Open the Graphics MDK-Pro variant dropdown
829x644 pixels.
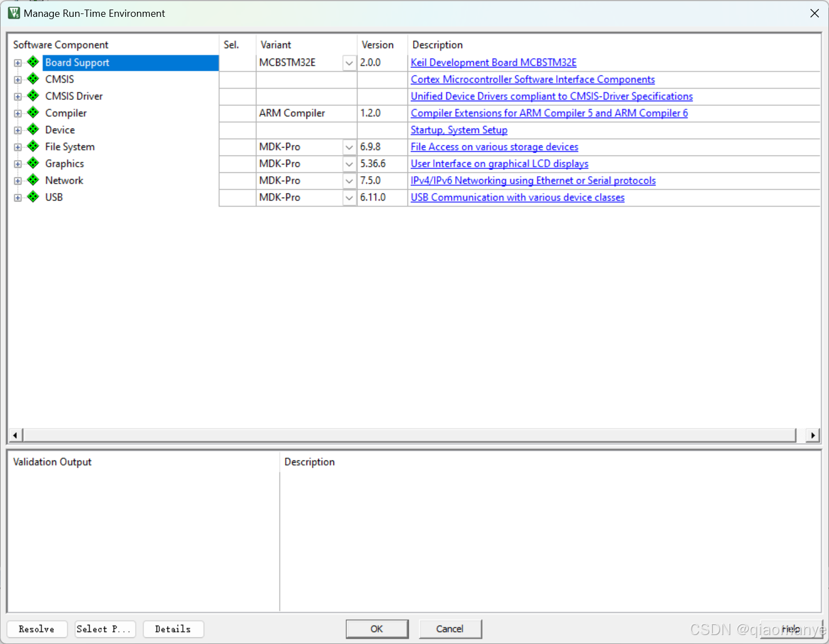[x=349, y=164]
